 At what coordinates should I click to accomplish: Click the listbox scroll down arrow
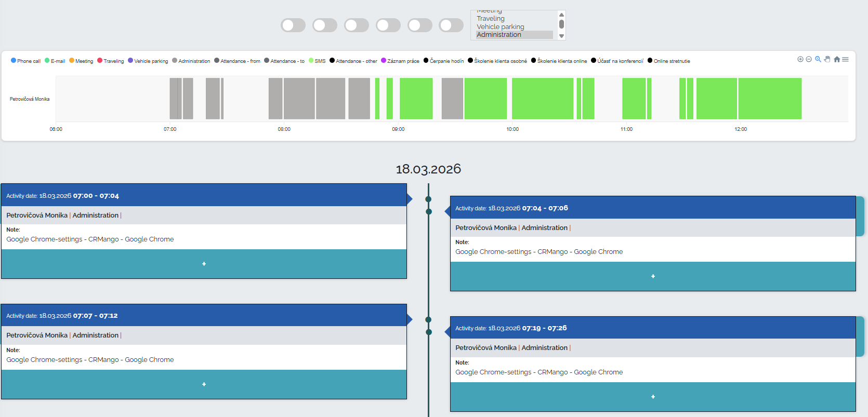pyautogui.click(x=561, y=36)
